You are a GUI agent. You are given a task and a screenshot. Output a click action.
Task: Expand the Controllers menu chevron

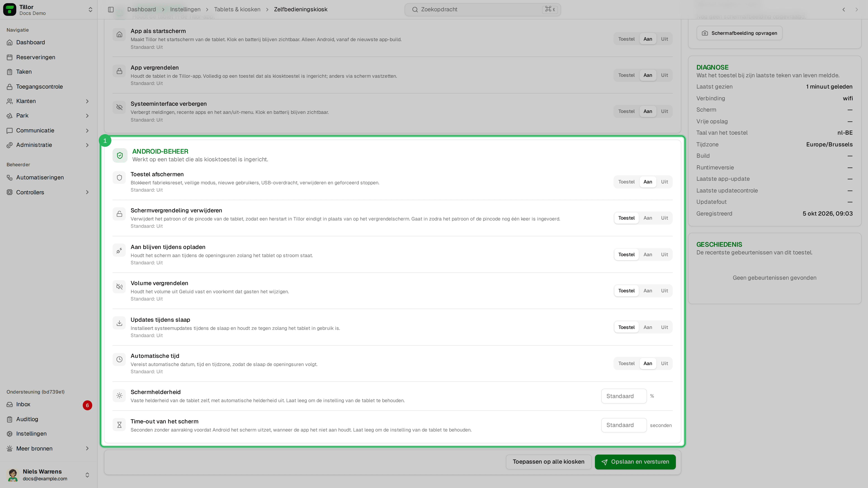pyautogui.click(x=87, y=192)
